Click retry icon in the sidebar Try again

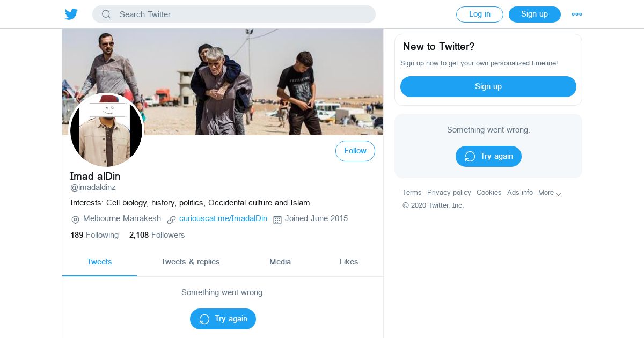point(470,157)
